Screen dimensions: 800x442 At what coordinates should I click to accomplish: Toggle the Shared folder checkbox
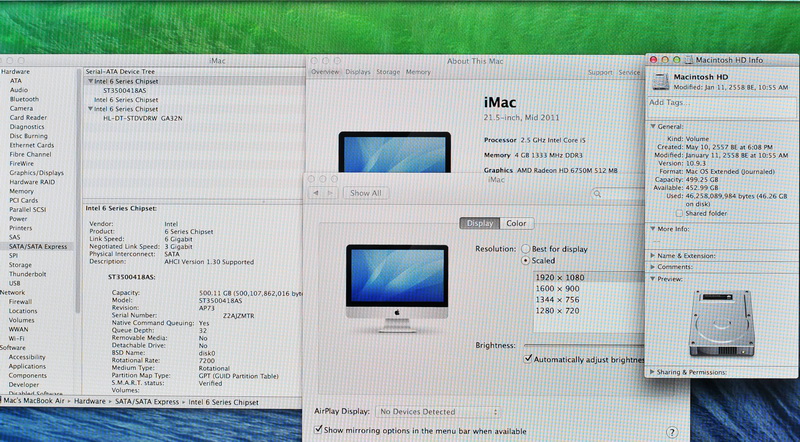point(679,213)
